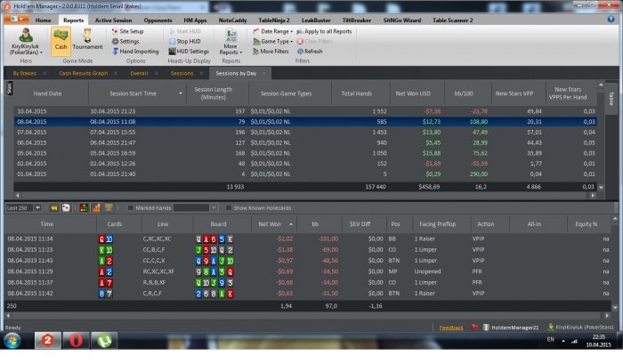This screenshot has width=623, height=364.
Task: Click Session Start Time sort arrow
Action: 181,93
